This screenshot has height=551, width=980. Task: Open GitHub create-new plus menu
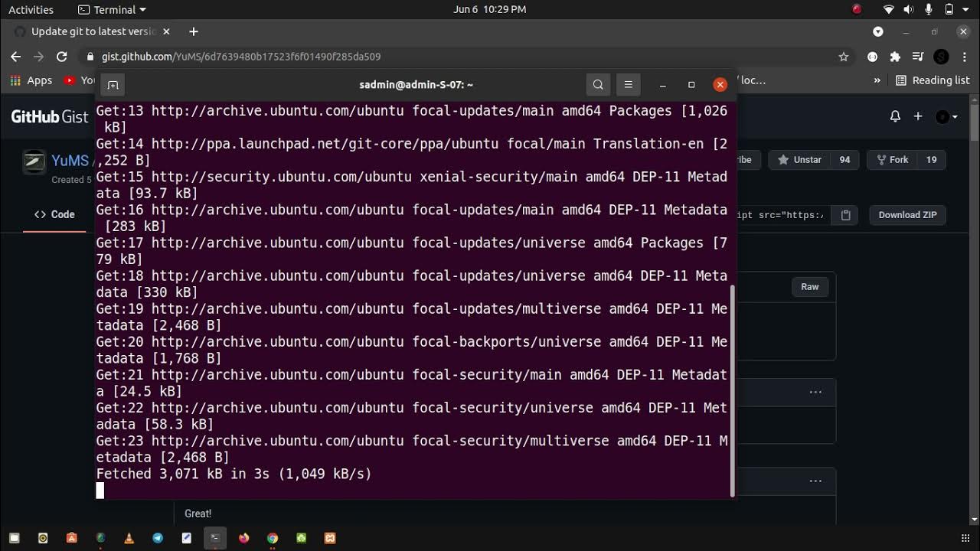[918, 116]
